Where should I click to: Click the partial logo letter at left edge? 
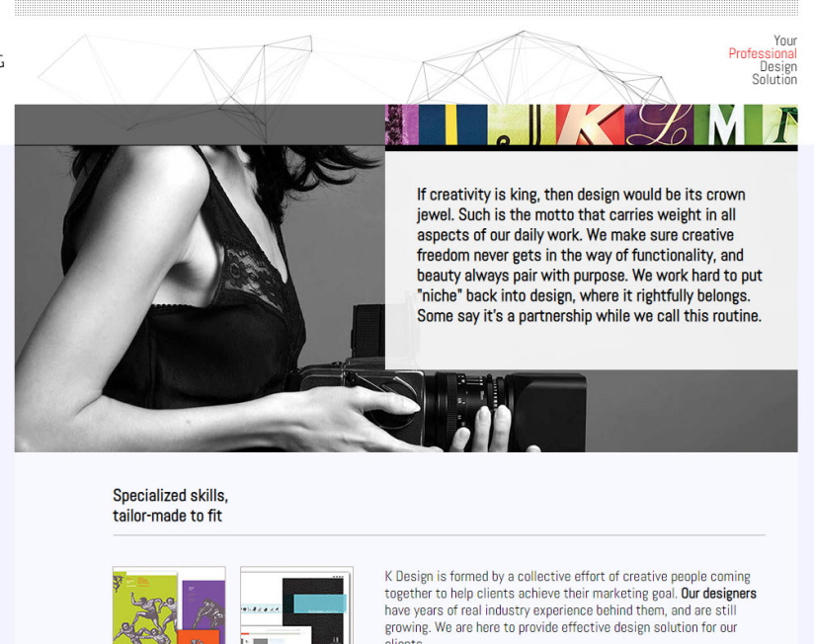pos(2,62)
